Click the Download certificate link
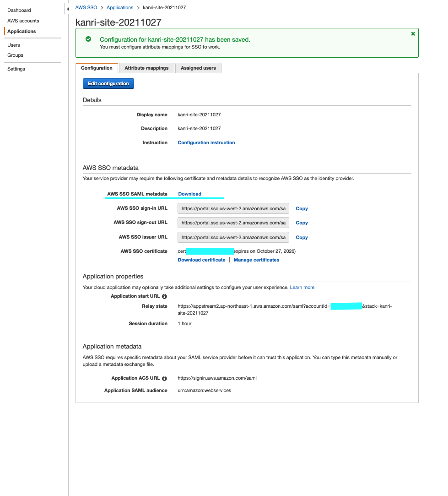 click(201, 260)
